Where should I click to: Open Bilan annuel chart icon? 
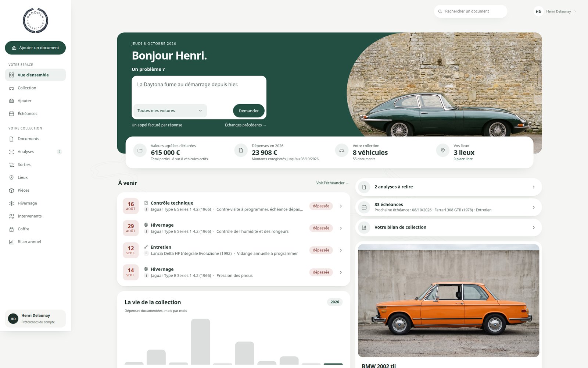point(11,242)
